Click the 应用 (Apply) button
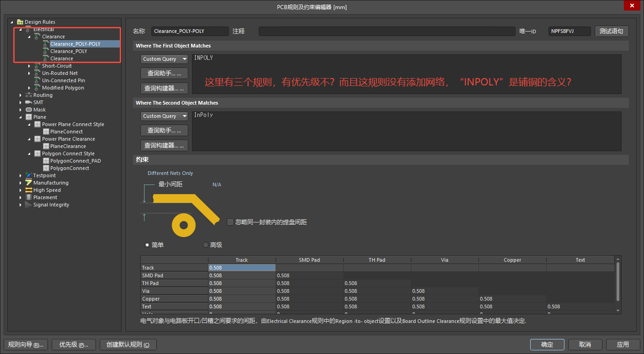644x354 pixels. pyautogui.click(x=623, y=344)
